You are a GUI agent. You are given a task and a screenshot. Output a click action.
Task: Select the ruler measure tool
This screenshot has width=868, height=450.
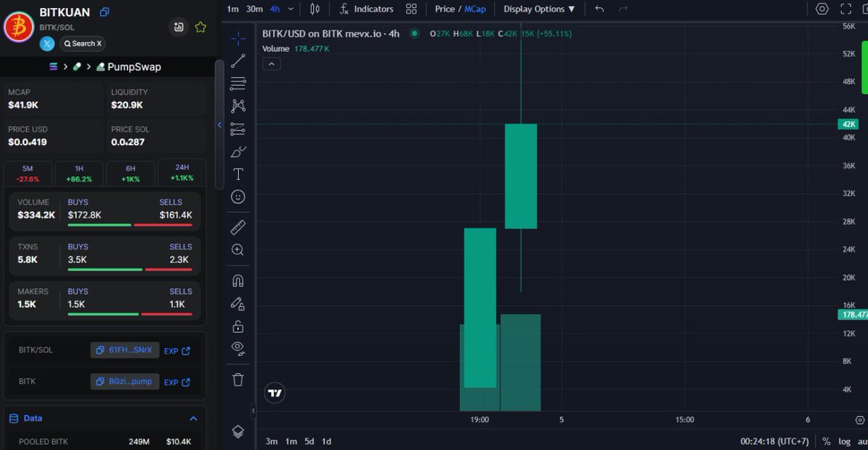click(x=238, y=228)
